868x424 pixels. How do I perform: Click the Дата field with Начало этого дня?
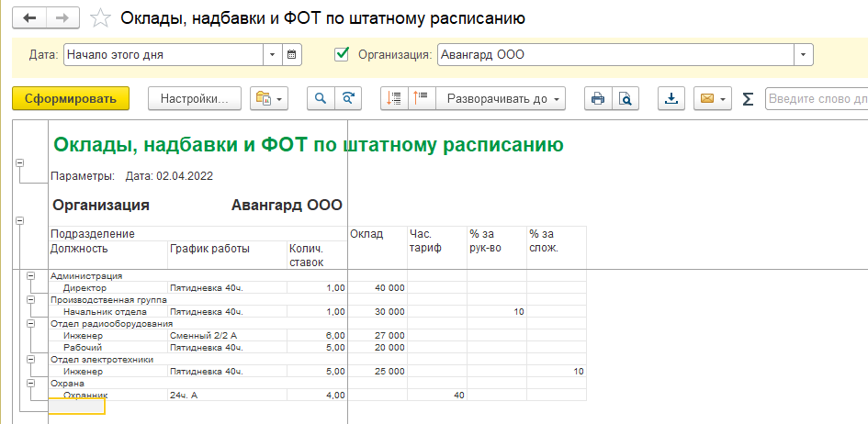(x=163, y=55)
